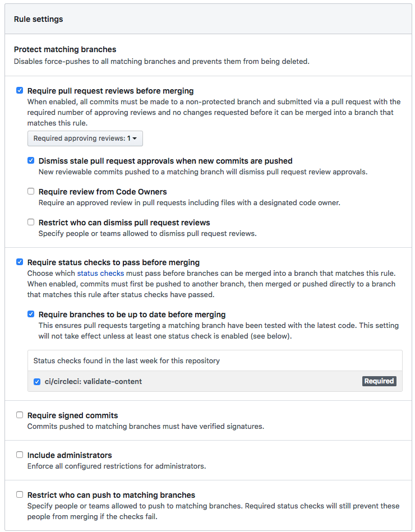Check Restrict who can dismiss reviews

31,222
